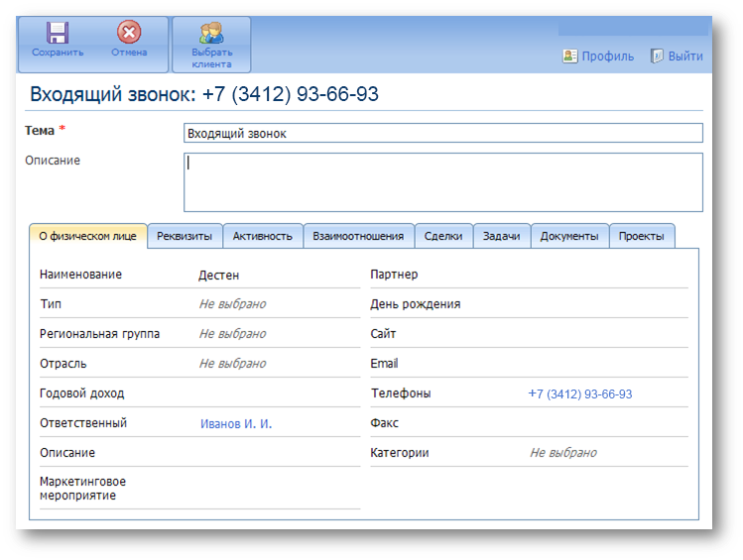Click the Сайт label
Image resolution: width=743 pixels, height=560 pixels.
(383, 334)
